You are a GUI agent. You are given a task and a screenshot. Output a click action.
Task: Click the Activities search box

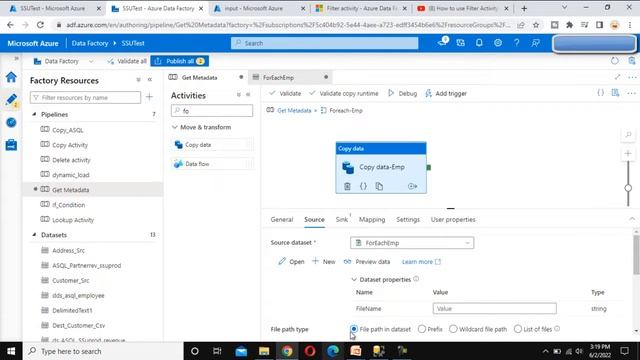click(212, 111)
